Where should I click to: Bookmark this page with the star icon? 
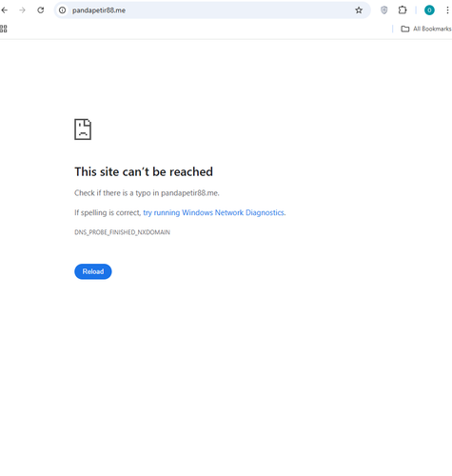pyautogui.click(x=359, y=10)
